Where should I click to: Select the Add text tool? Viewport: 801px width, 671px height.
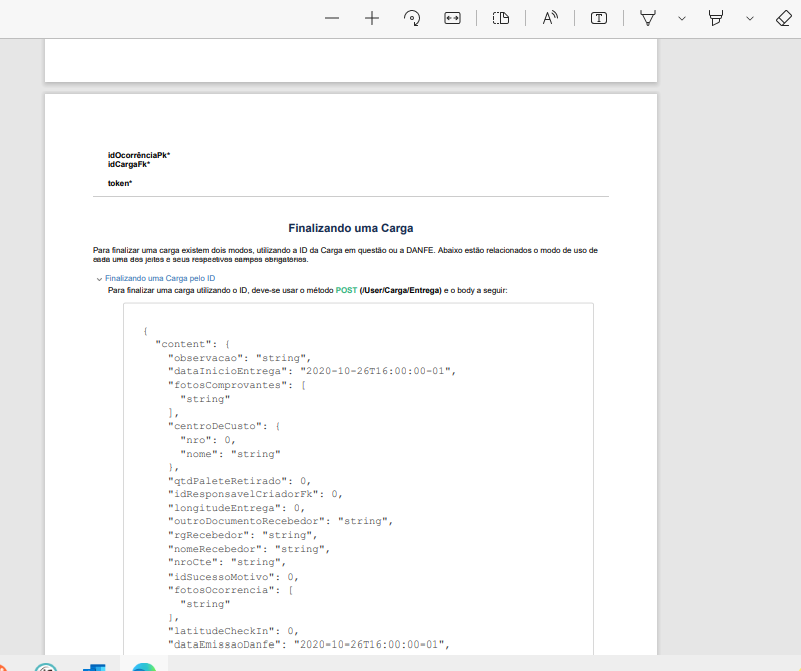coord(599,18)
